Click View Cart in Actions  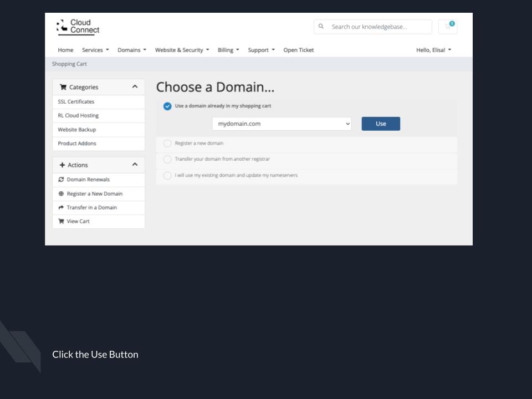click(99, 221)
